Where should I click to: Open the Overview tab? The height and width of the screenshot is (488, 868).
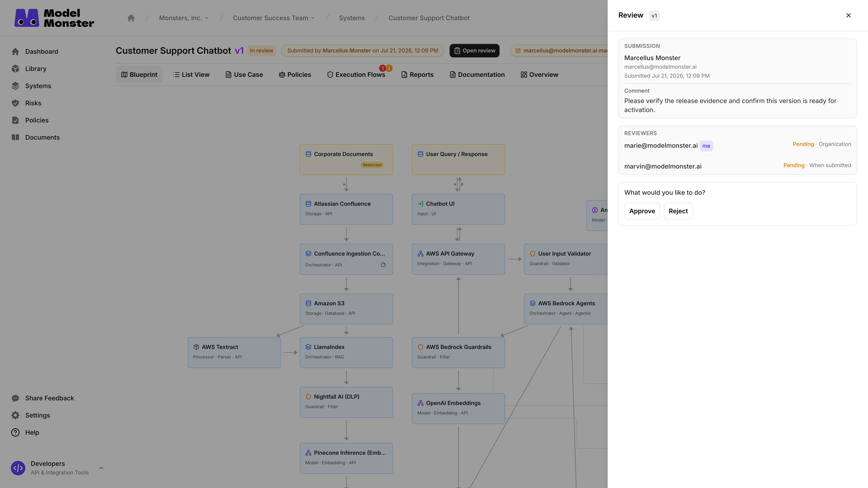click(539, 74)
